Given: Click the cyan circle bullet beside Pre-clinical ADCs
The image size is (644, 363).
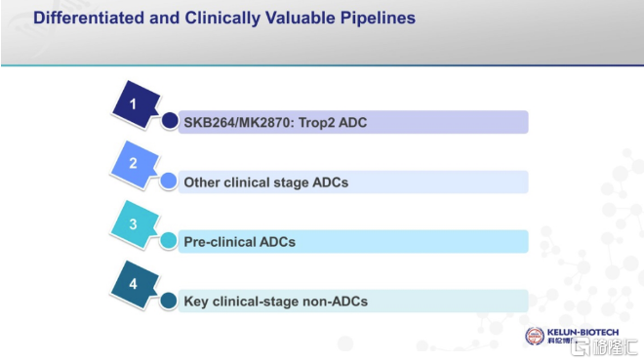Looking at the screenshot, I should click(x=169, y=241).
